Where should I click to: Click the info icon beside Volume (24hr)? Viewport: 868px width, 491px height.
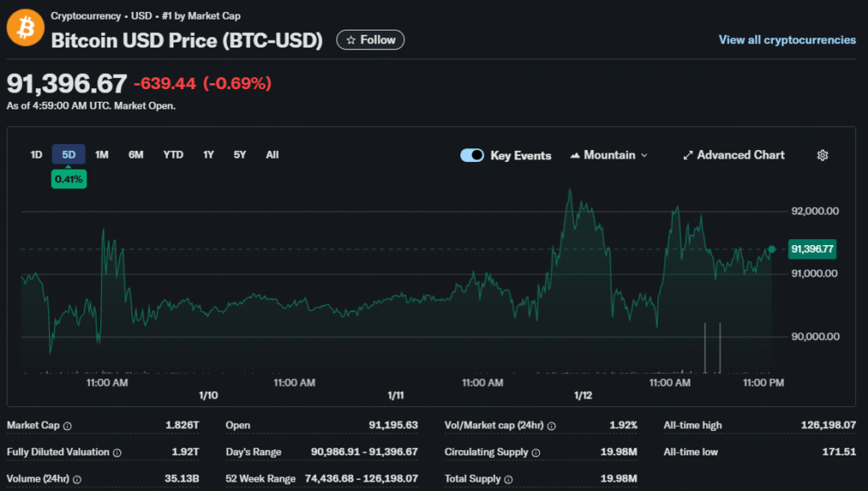click(x=79, y=480)
